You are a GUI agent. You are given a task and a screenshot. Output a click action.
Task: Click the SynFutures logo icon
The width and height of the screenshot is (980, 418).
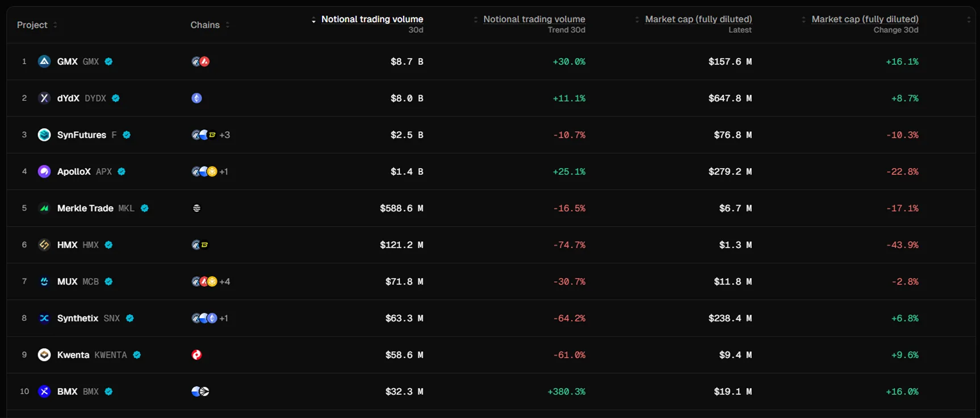click(x=44, y=135)
